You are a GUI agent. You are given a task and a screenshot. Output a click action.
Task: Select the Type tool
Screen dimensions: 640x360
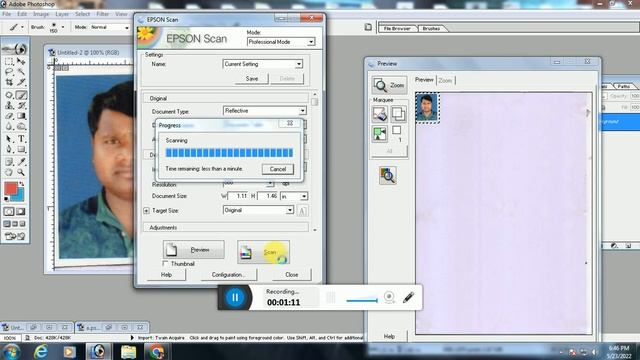(x=21, y=139)
